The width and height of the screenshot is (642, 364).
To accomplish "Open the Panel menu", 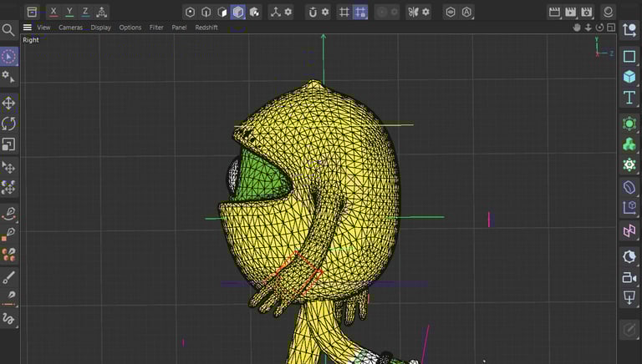I will coord(179,28).
